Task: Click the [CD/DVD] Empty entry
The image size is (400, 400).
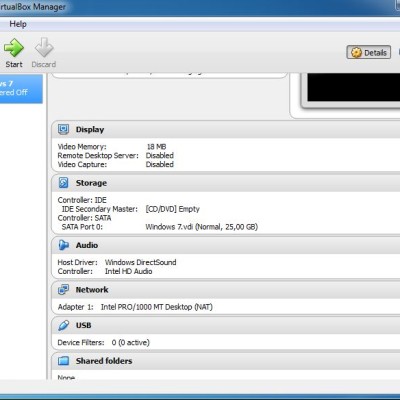Action: click(x=172, y=209)
